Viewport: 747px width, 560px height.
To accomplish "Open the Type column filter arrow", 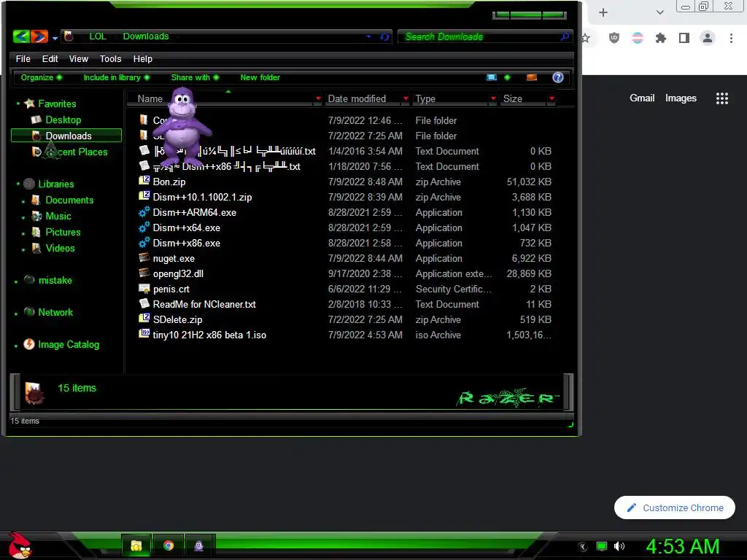I will pos(493,98).
